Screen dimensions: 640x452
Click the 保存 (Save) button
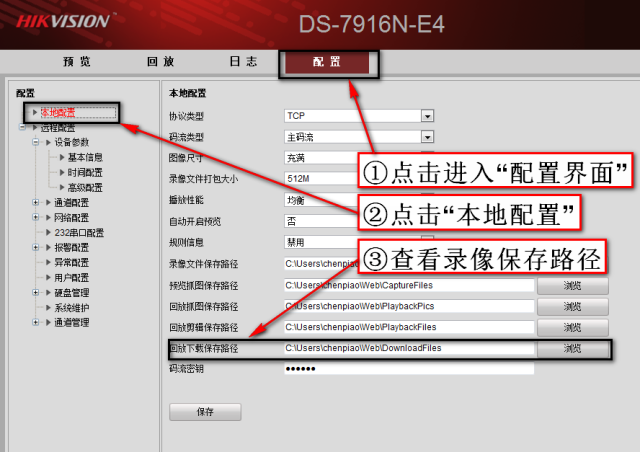click(205, 412)
